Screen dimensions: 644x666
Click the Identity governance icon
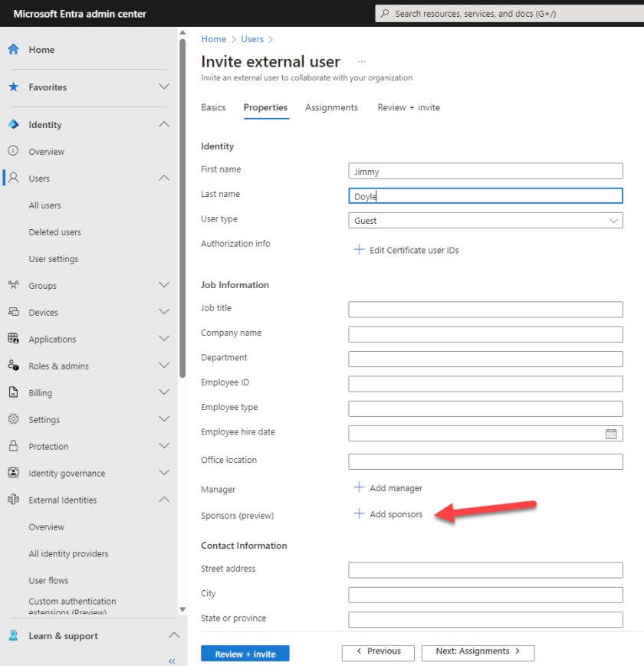point(14,472)
